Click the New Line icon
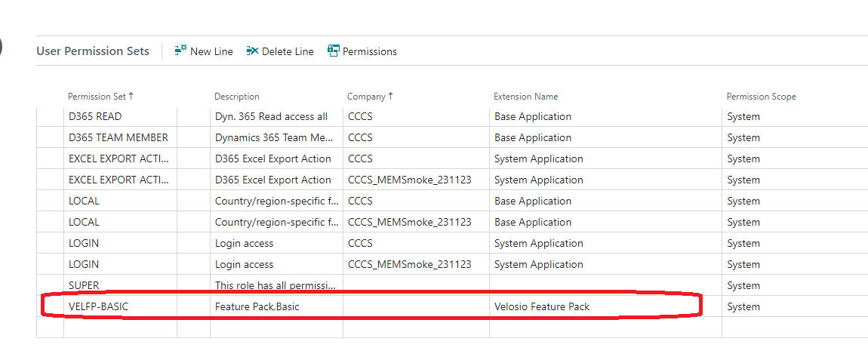The image size is (868, 363). coord(180,51)
